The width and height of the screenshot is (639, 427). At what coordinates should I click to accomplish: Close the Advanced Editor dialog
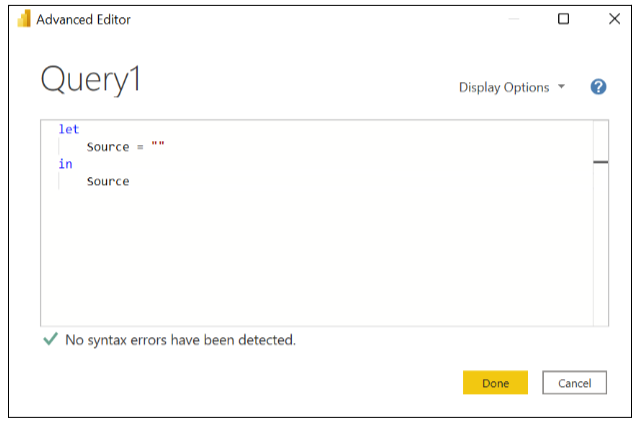pos(614,19)
